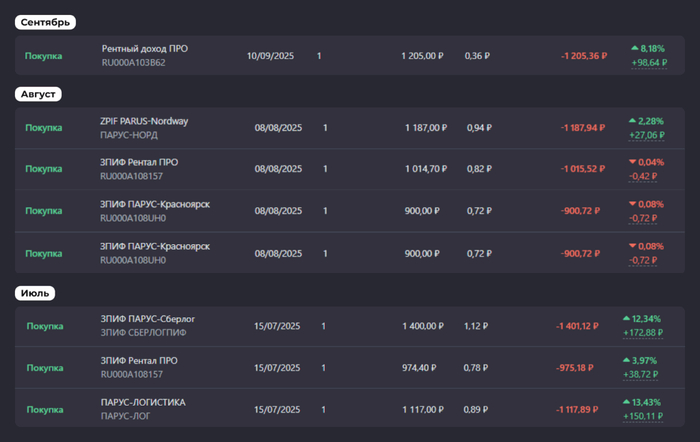Click the red down arrow beside 0,04%
The width and height of the screenshot is (700, 442).
click(x=631, y=162)
